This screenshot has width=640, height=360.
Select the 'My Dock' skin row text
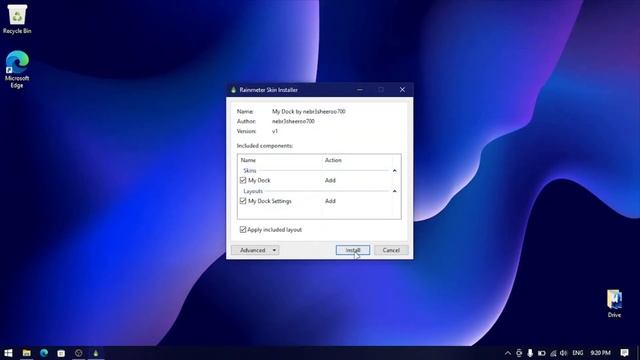pyautogui.click(x=259, y=180)
